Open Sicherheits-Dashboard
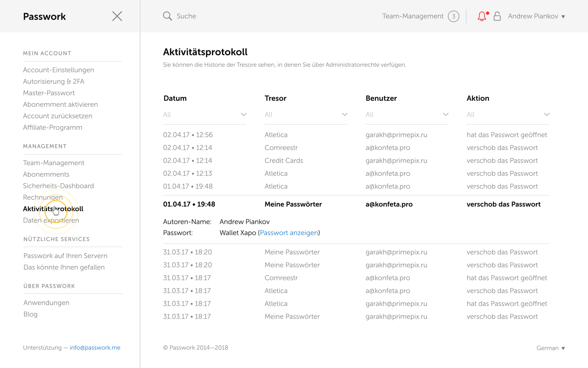Screen dimensions: 588x368 (x=58, y=186)
